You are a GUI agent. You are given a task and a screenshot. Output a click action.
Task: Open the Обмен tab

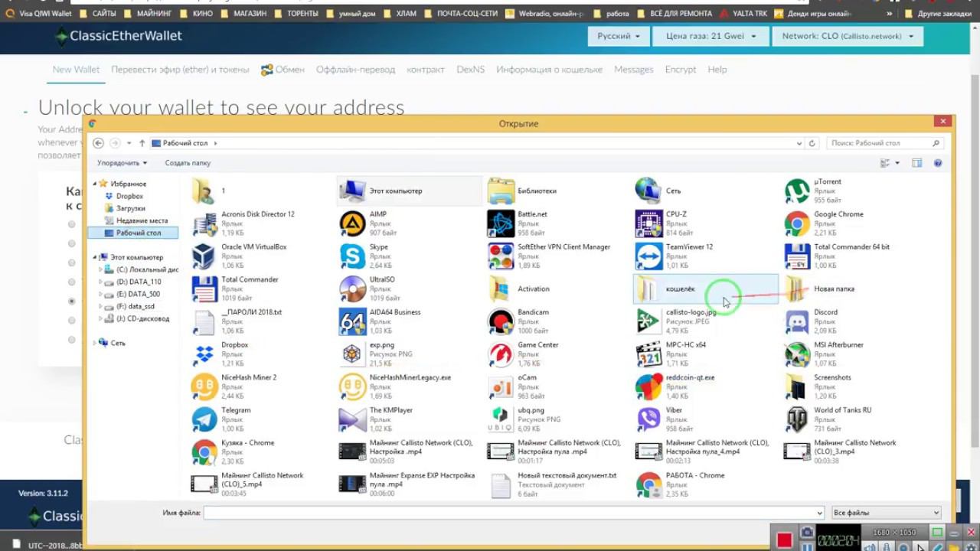point(283,70)
